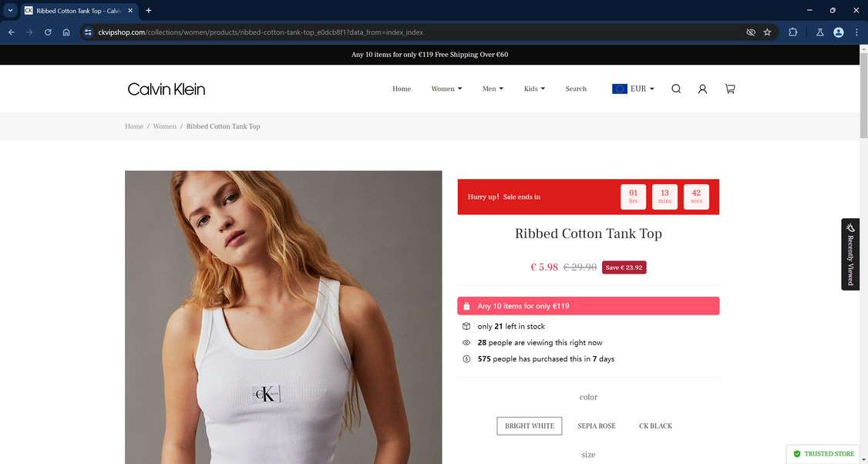
Task: Open the Search navigation menu item
Action: pos(576,89)
